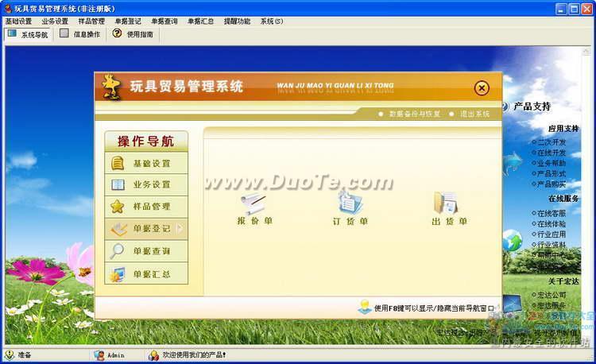Click the 系统导航 toolbar button
The image size is (596, 364).
[x=28, y=35]
